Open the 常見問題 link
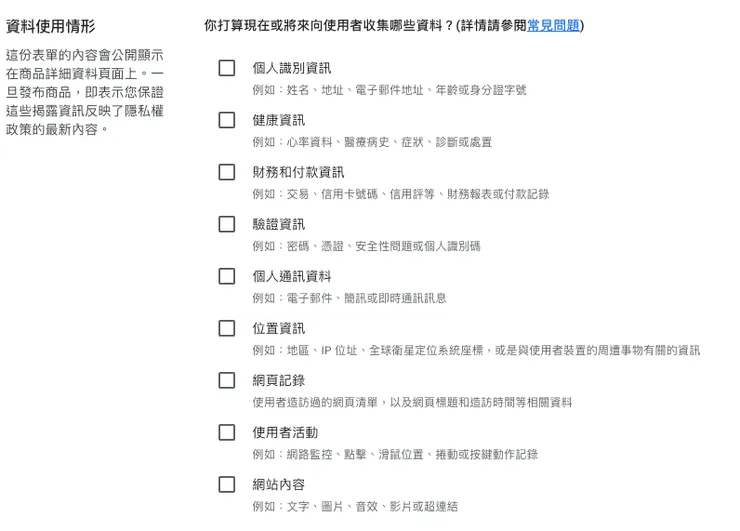This screenshot has height=531, width=740. [x=553, y=25]
